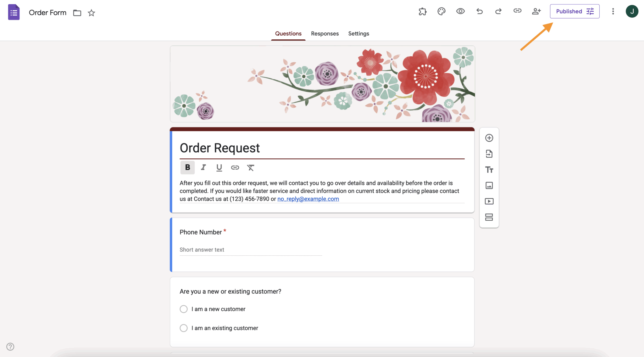Import questions from another form

489,154
